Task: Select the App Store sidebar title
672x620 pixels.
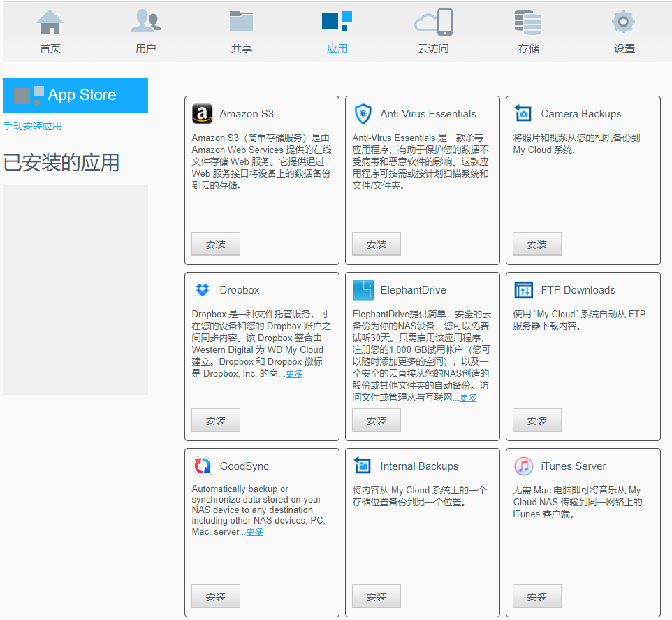Action: click(x=82, y=95)
